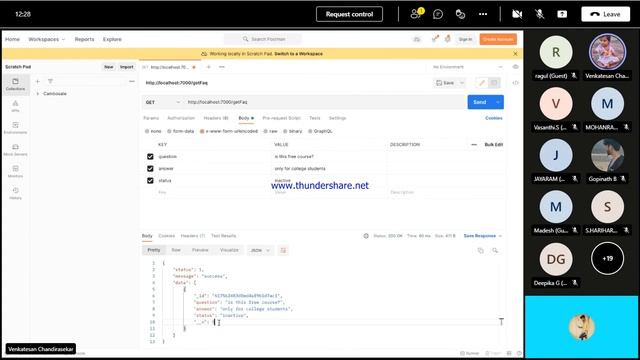Open the request tabs three-dot menu
Image resolution: width=640 pixels, height=360 pixels.
click(222, 67)
